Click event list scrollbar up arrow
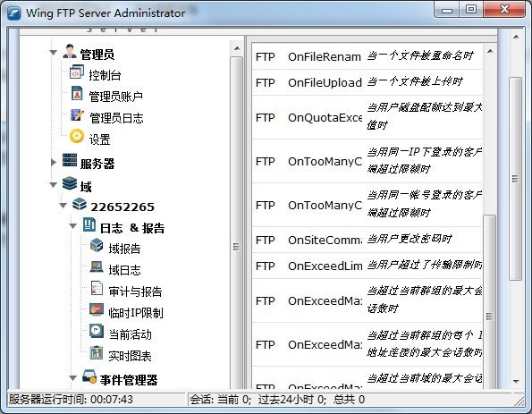 coord(490,51)
